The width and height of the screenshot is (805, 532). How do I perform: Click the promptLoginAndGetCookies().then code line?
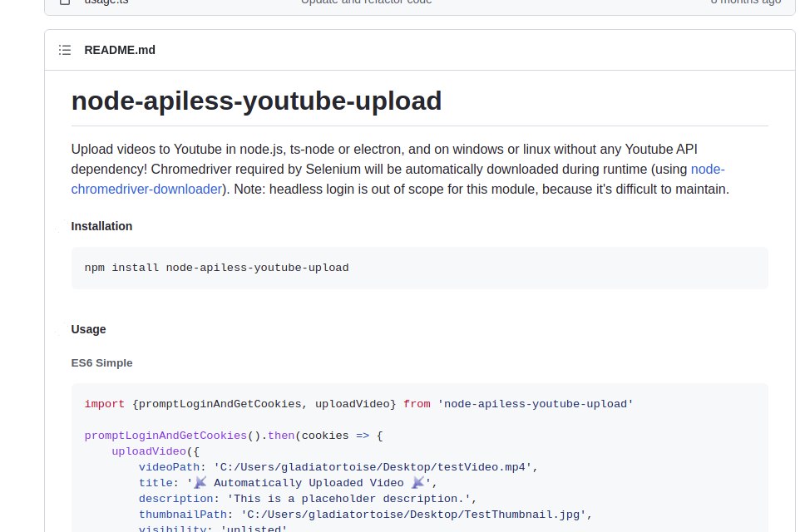tap(234, 436)
